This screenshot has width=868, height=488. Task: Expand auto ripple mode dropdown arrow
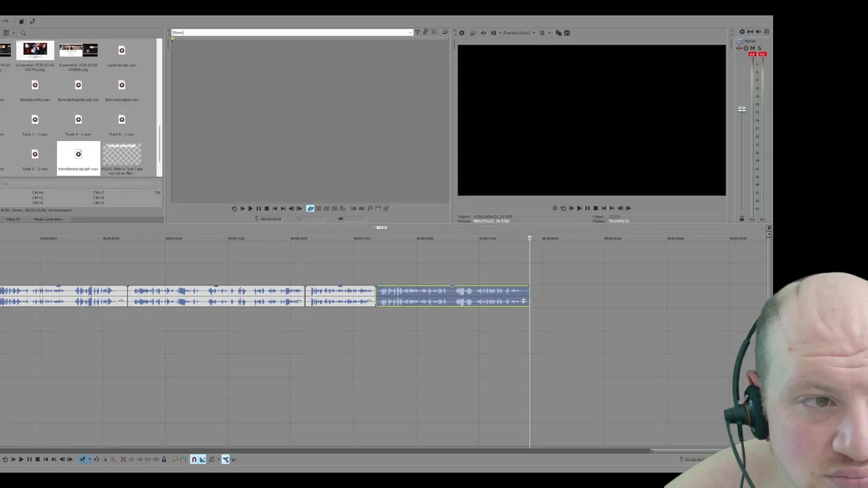(x=218, y=460)
